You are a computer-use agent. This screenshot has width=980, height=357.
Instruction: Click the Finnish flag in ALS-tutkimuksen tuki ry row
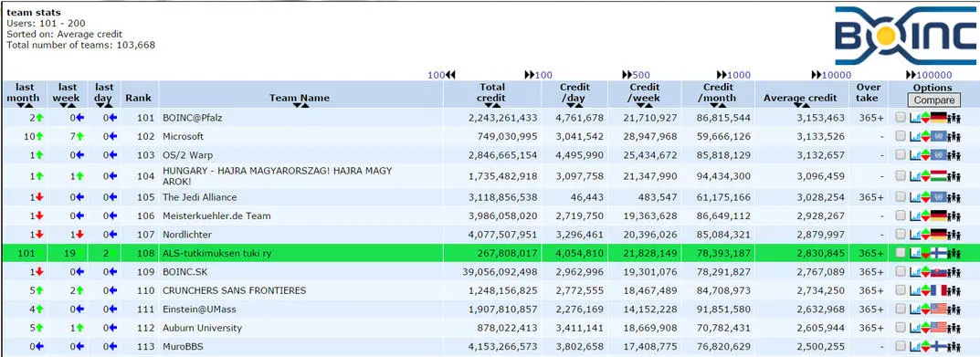[x=939, y=253]
